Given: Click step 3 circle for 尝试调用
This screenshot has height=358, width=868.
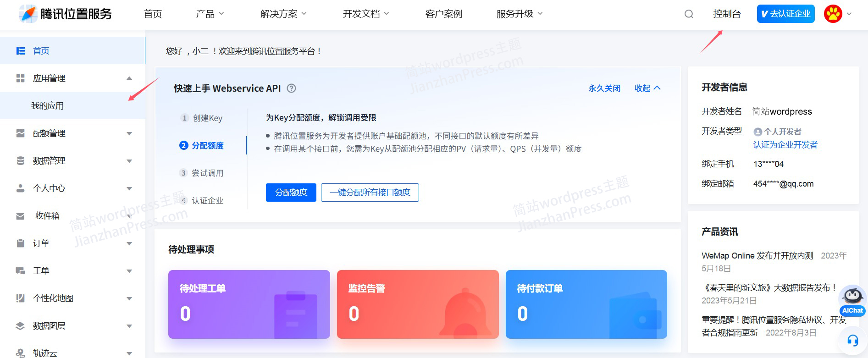Looking at the screenshot, I should coord(183,173).
